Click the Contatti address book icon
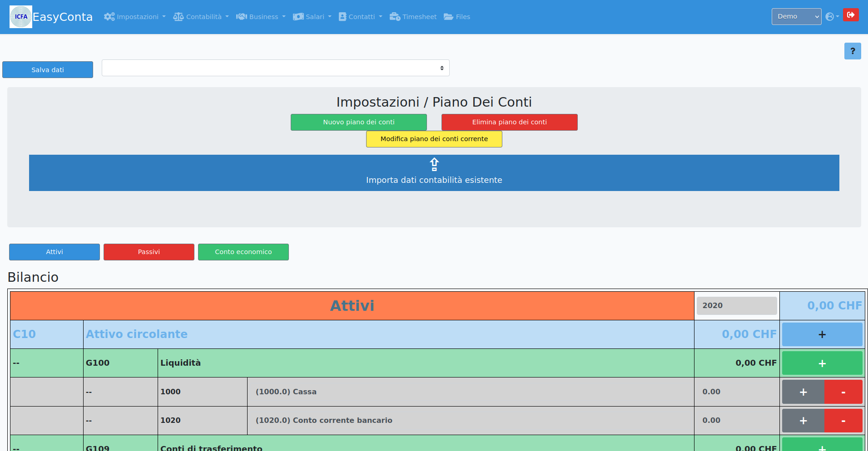The width and height of the screenshot is (868, 451). point(342,17)
